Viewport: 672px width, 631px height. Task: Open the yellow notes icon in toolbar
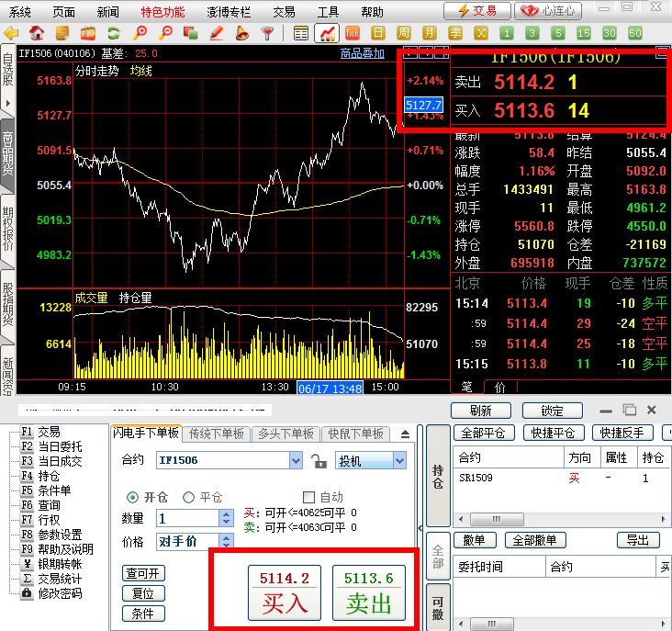62,33
